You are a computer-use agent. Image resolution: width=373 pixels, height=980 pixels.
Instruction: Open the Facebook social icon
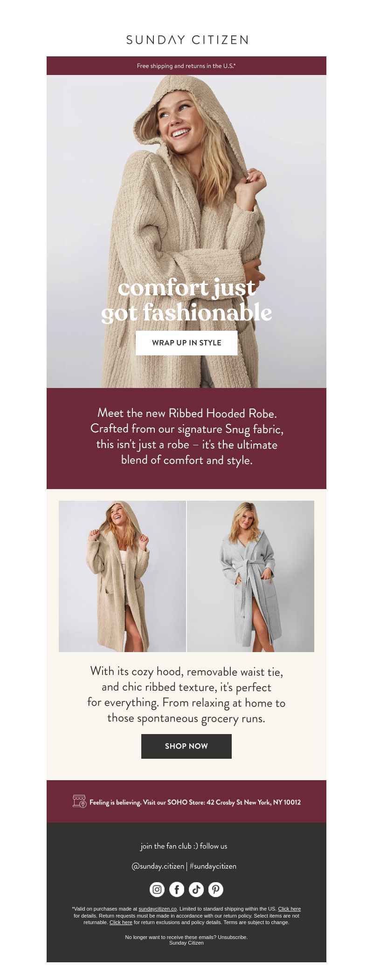pos(177,889)
